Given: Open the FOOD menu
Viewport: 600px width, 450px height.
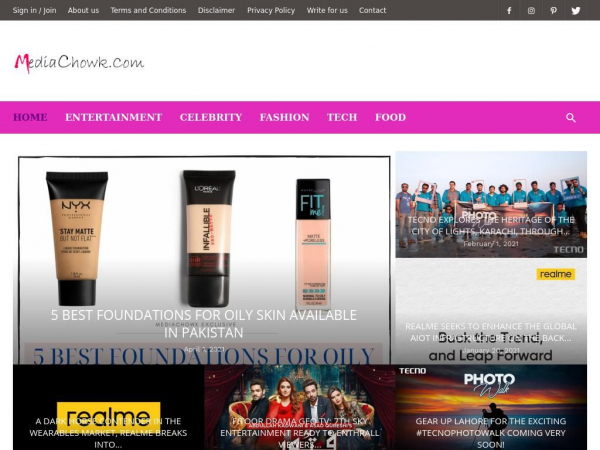Looking at the screenshot, I should [x=390, y=117].
